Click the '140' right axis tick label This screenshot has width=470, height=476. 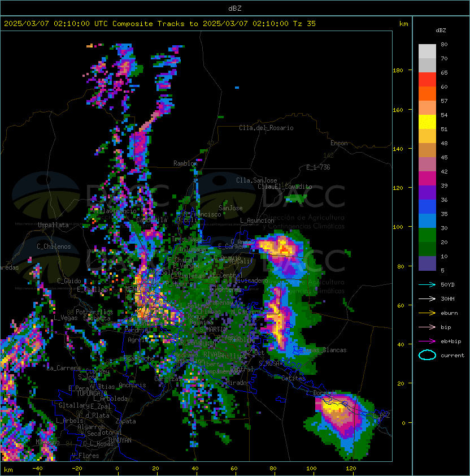pyautogui.click(x=398, y=149)
